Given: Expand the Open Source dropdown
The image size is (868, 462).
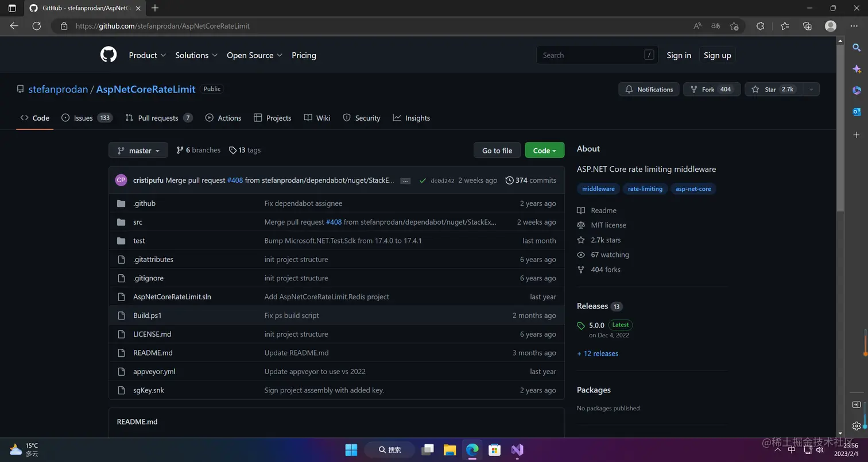Looking at the screenshot, I should point(255,55).
